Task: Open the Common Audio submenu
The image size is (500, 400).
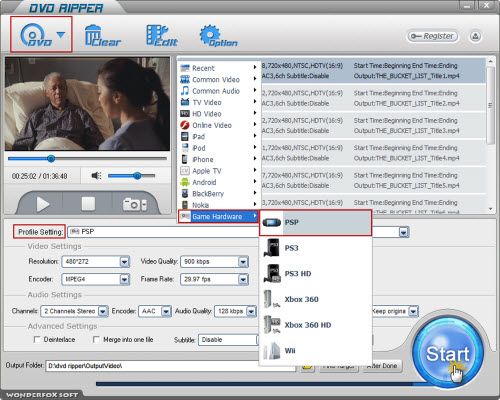Action: [x=218, y=91]
